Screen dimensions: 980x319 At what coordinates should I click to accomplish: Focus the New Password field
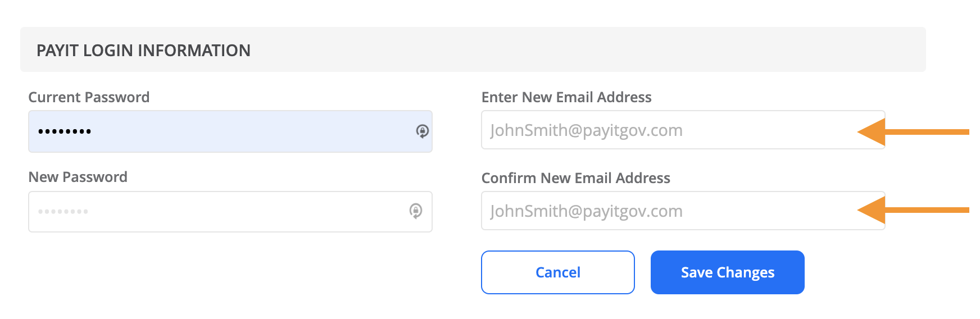230,212
